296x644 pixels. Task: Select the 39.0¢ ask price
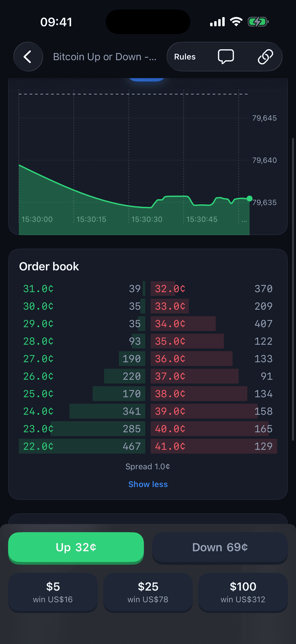pyautogui.click(x=170, y=411)
